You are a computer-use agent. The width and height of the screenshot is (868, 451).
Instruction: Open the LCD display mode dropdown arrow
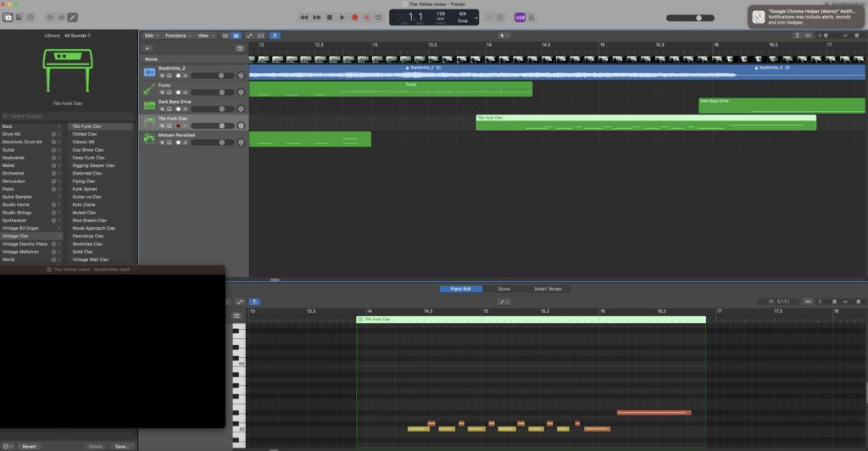pyautogui.click(x=476, y=17)
